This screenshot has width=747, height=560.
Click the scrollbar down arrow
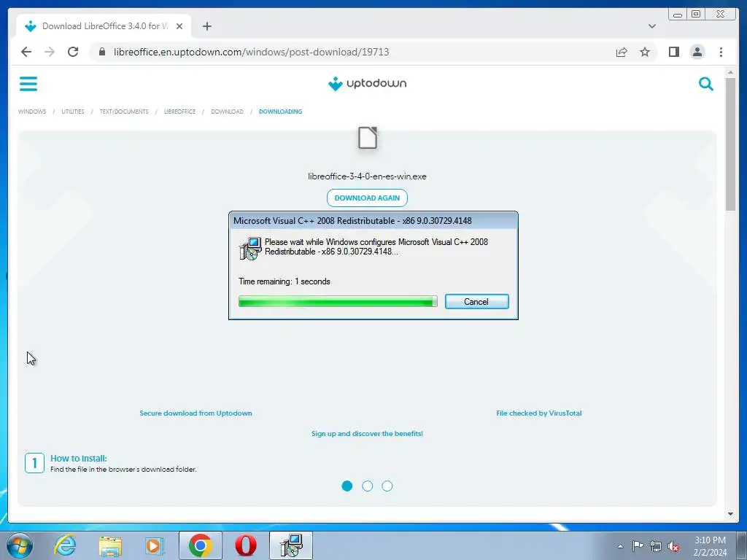[730, 514]
